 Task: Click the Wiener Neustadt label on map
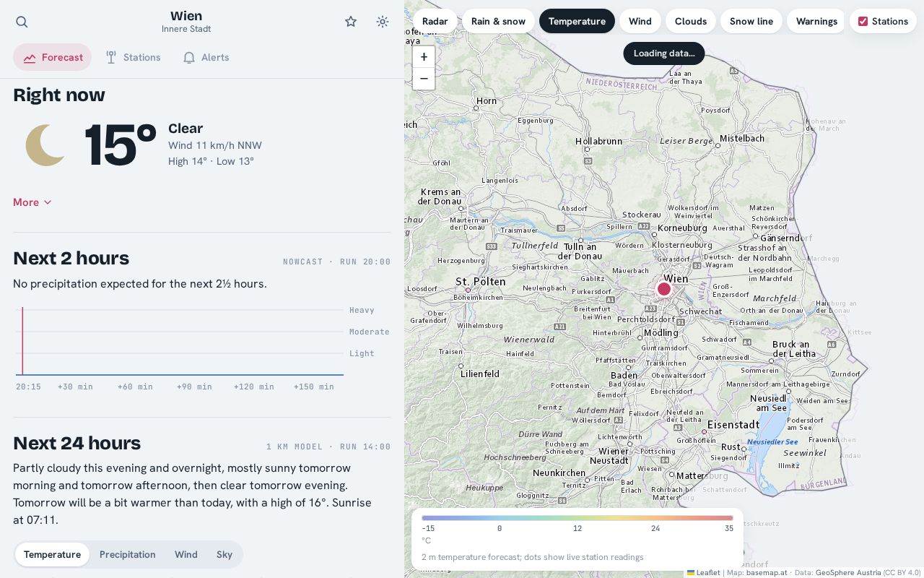pyautogui.click(x=609, y=455)
